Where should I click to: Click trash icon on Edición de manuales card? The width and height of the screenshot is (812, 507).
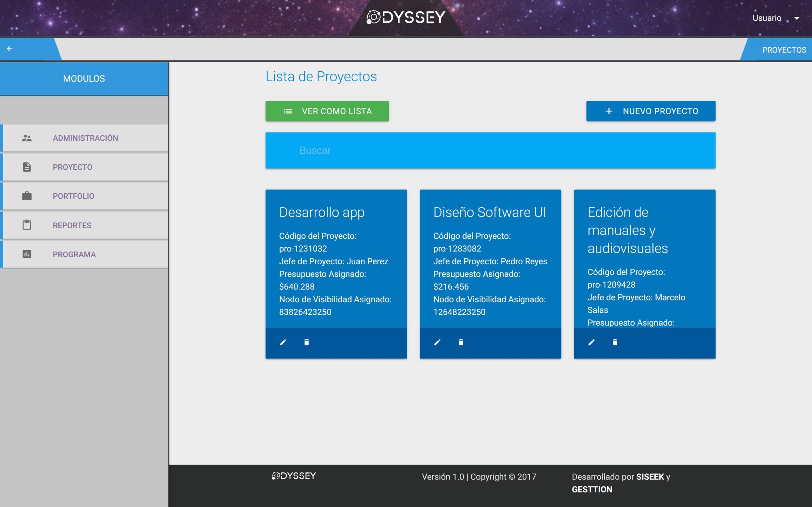click(x=615, y=342)
